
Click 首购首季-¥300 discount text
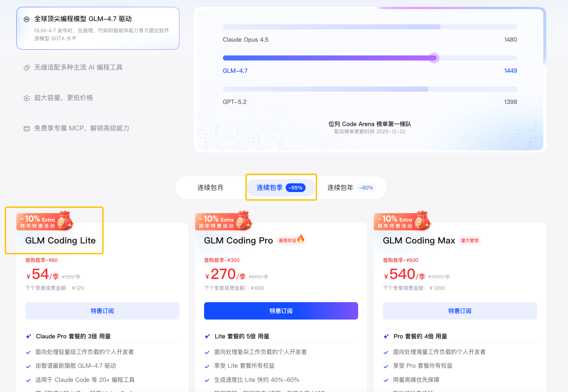tap(222, 260)
